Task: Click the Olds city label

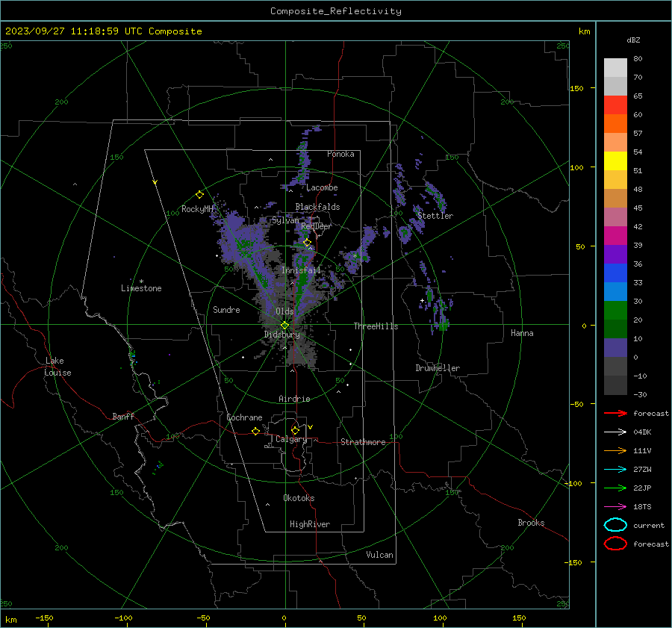Action: point(284,311)
